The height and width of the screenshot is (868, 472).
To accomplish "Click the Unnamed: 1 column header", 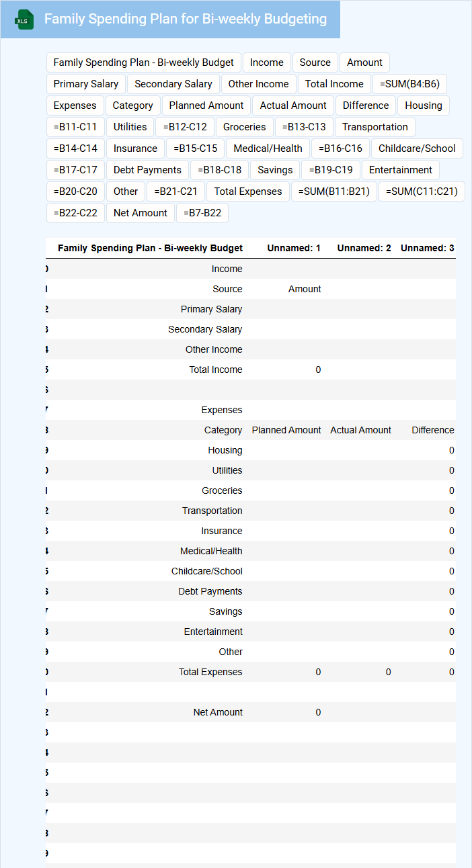I will [293, 249].
